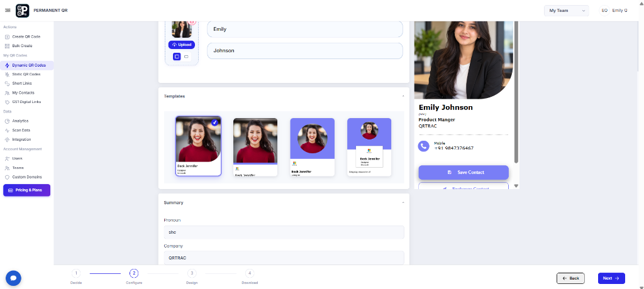Collapse the Templates section
Image resolution: width=644 pixels, height=289 pixels.
(x=403, y=96)
